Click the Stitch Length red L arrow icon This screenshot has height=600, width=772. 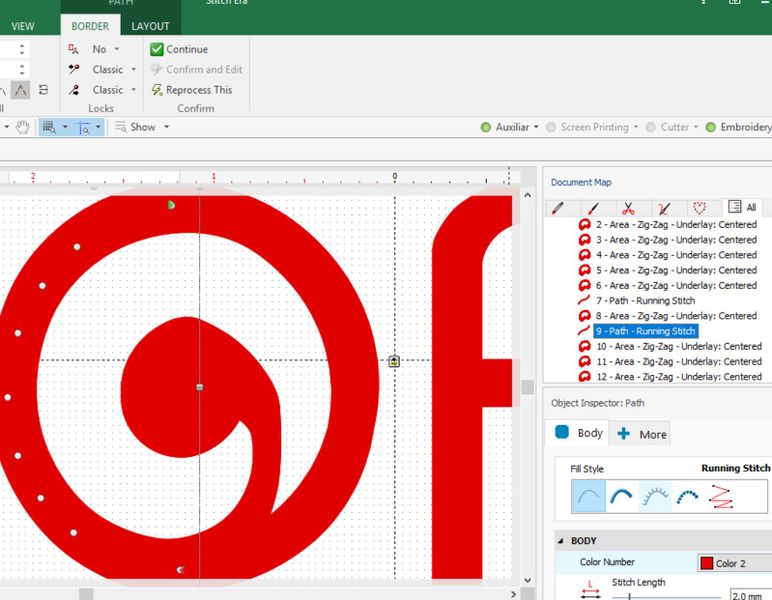(x=590, y=591)
